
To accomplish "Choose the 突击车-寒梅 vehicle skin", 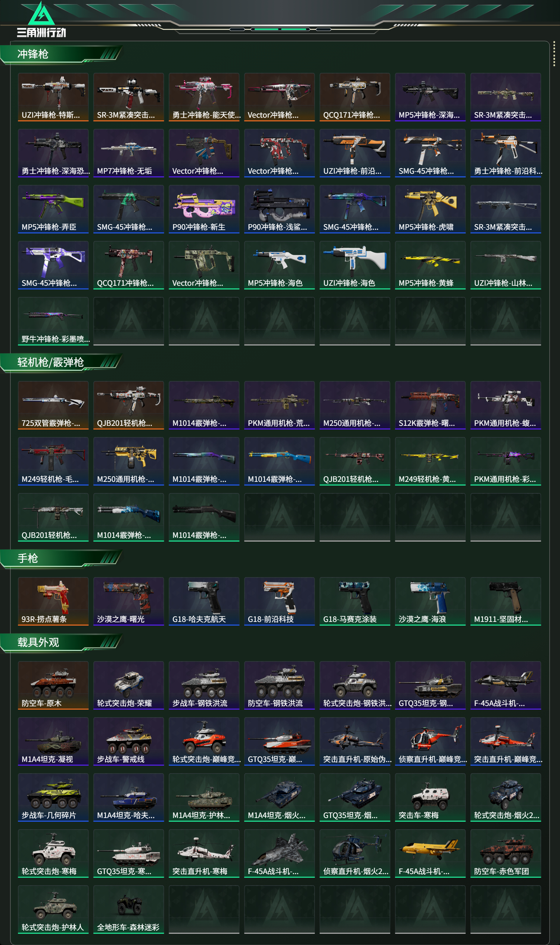I will 430,797.
